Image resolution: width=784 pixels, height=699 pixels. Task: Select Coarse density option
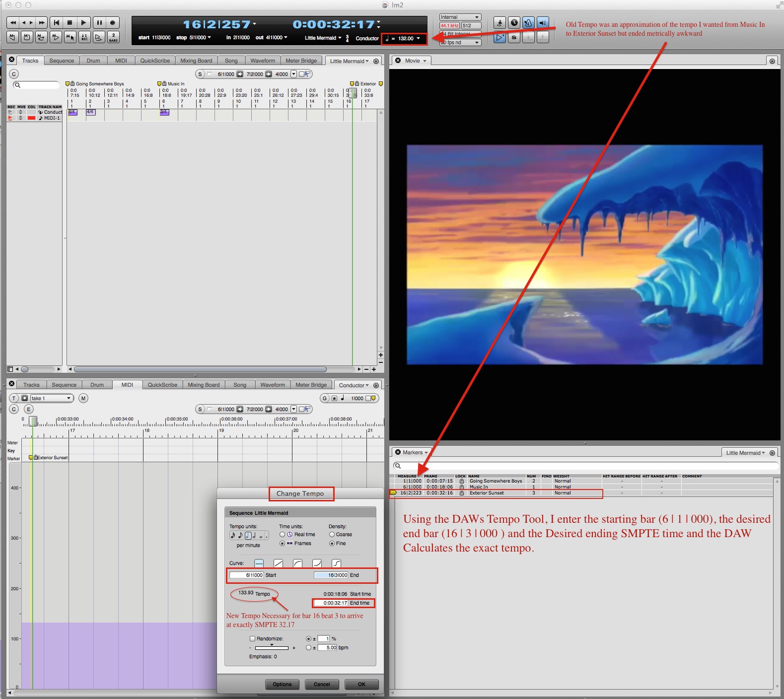pos(332,535)
